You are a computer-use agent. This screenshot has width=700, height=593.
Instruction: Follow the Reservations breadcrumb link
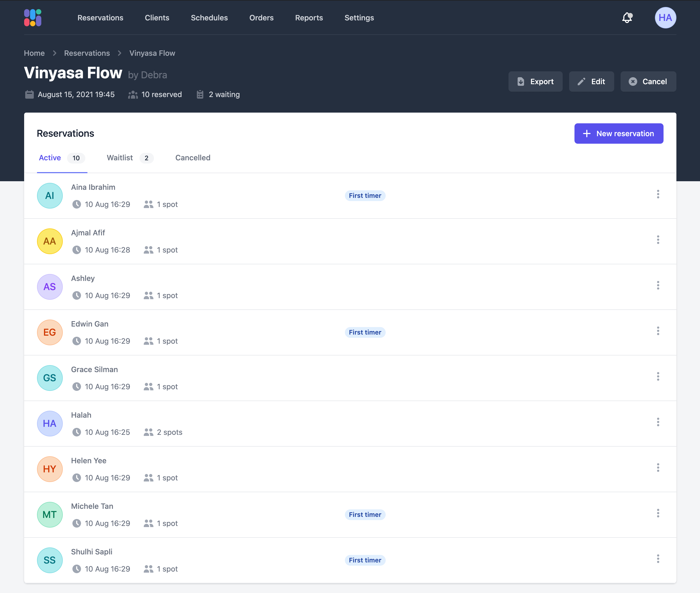tap(87, 53)
